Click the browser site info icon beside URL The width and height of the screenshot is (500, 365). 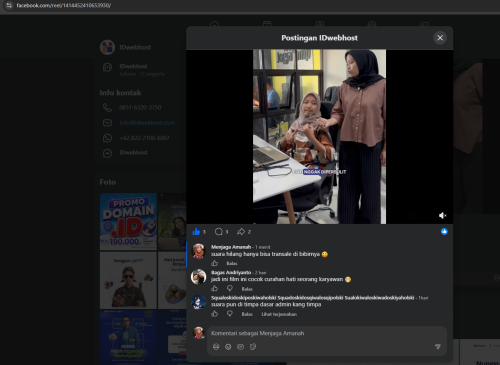[x=9, y=5]
